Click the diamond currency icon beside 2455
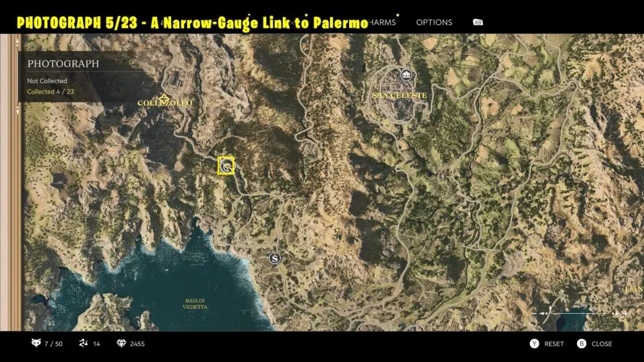This screenshot has height=362, width=644. [122, 344]
